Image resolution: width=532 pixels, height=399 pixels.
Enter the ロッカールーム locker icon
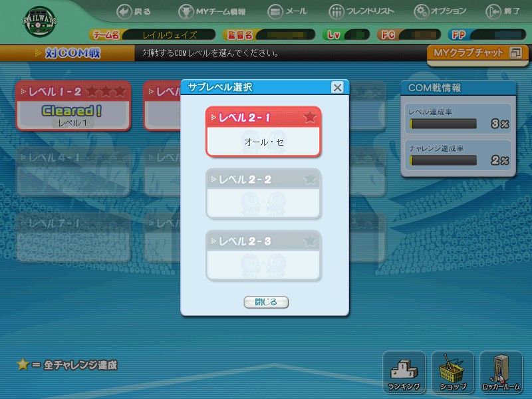click(501, 373)
